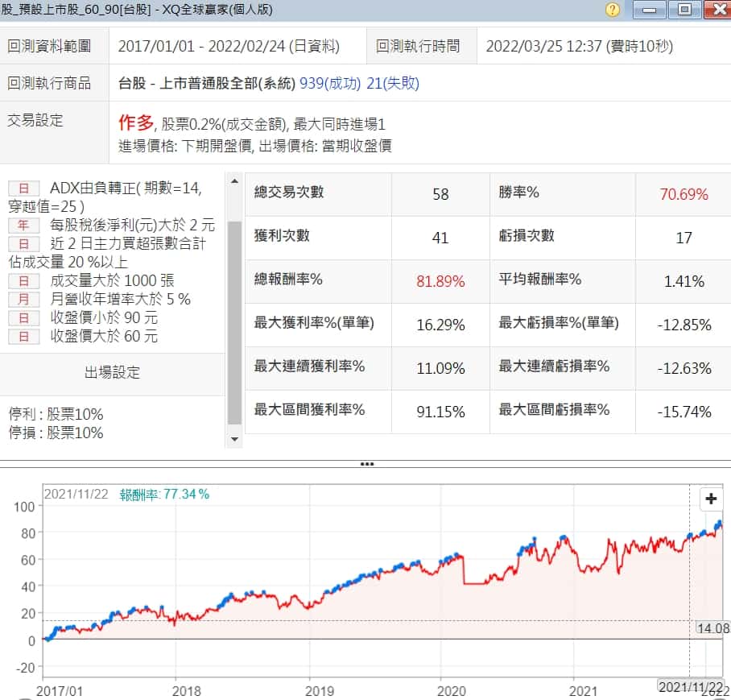Click the plus button on chart

click(711, 499)
